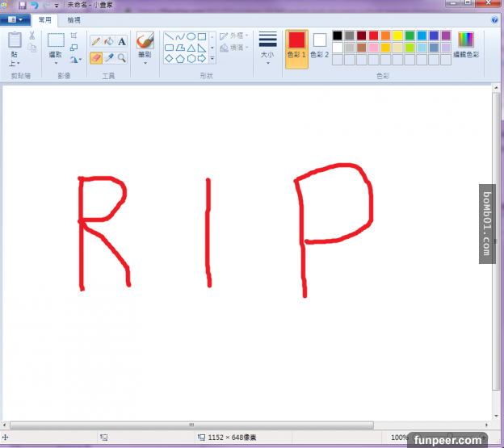Open the blue Paint application menu button
The image size is (504, 448).
[15, 19]
